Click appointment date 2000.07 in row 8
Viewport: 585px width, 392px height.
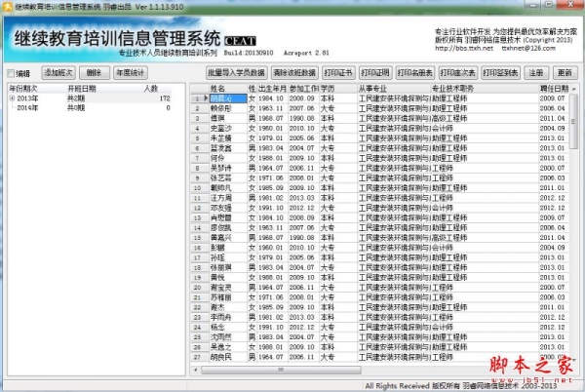552,168
